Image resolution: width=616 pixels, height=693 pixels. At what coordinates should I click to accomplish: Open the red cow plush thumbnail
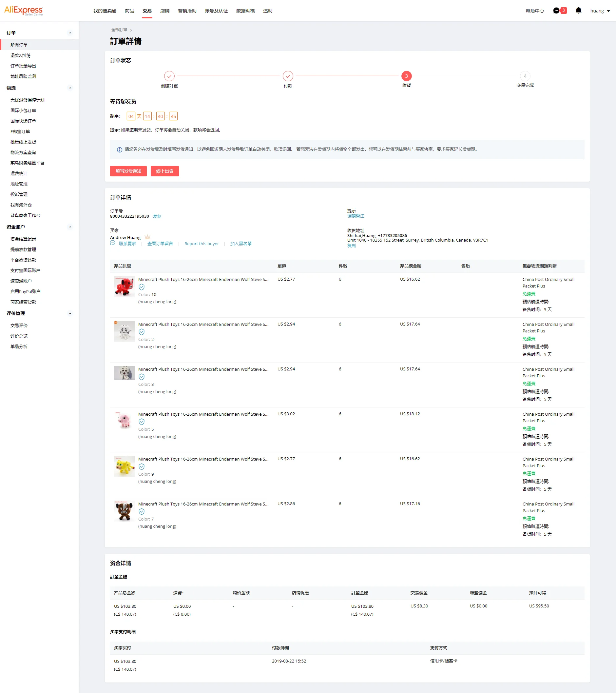(125, 287)
